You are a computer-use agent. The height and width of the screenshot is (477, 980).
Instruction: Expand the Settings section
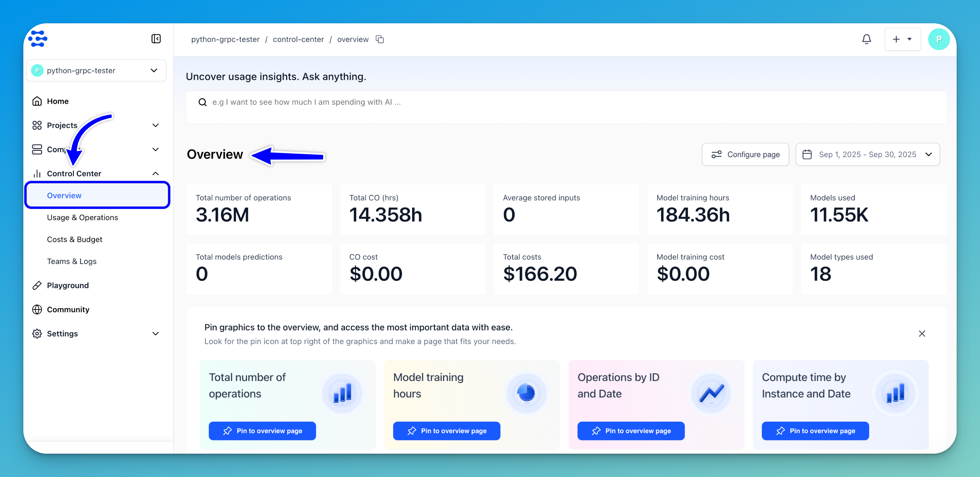tap(155, 334)
